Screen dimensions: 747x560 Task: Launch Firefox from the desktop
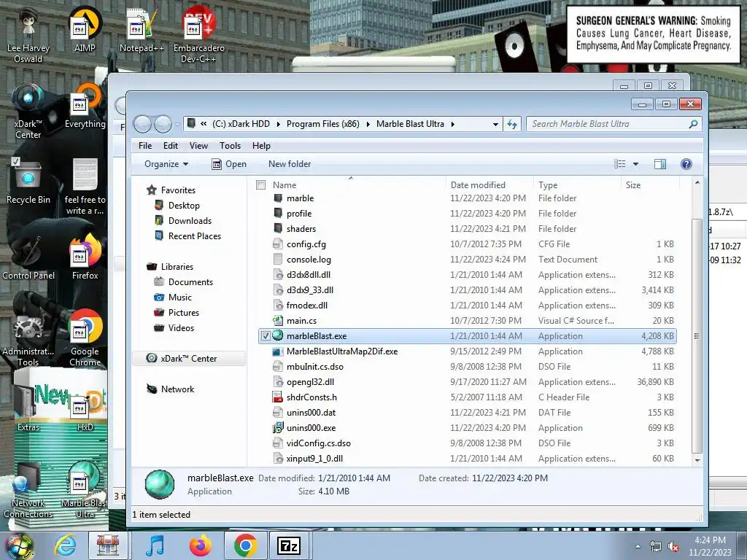85,257
